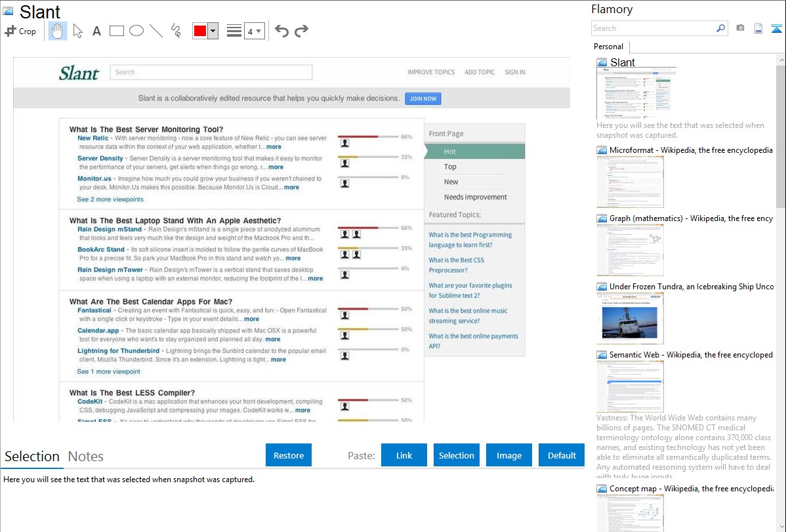
Task: Select the Crop tool
Action: click(x=20, y=31)
